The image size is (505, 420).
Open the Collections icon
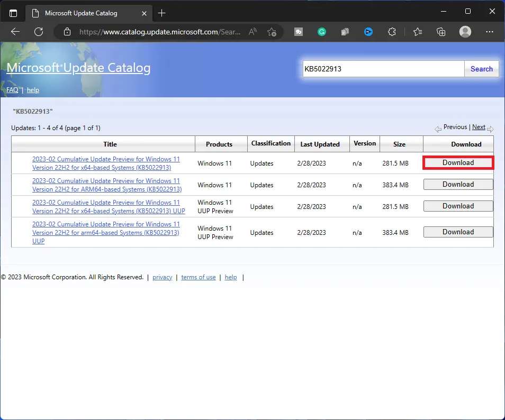pos(441,32)
